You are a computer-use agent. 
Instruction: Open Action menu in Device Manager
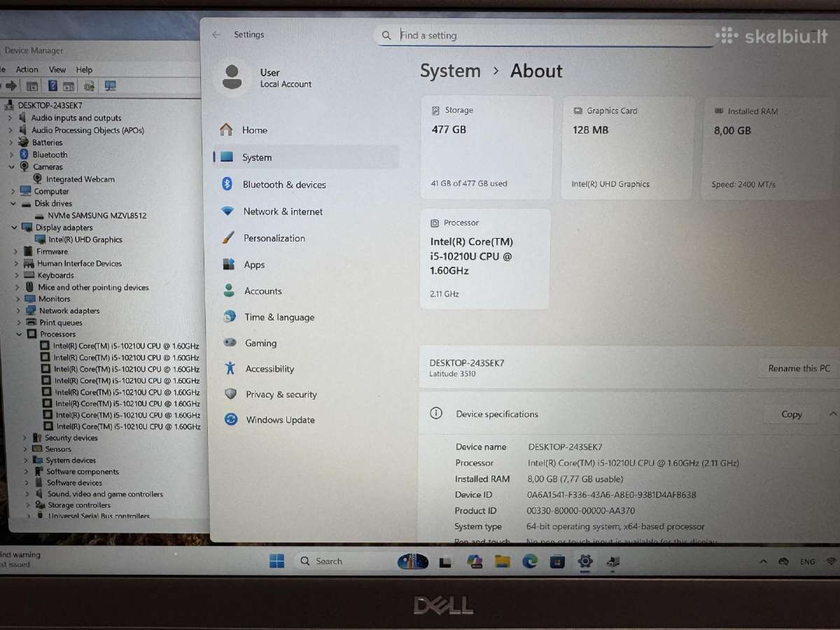point(27,69)
